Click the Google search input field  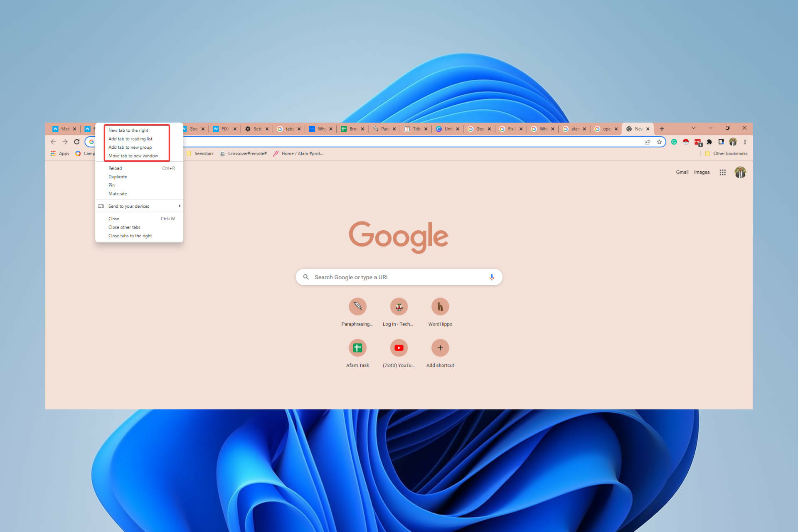(399, 277)
